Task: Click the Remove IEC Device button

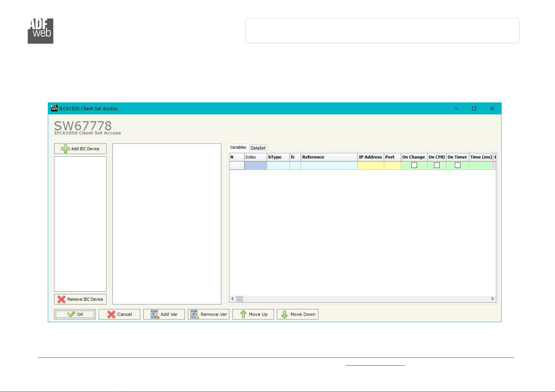Action: (x=80, y=299)
